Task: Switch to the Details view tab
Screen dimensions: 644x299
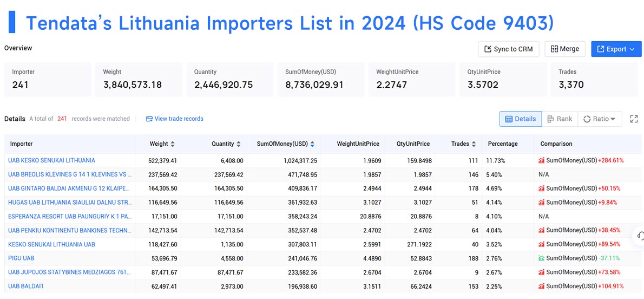Action: (x=521, y=119)
